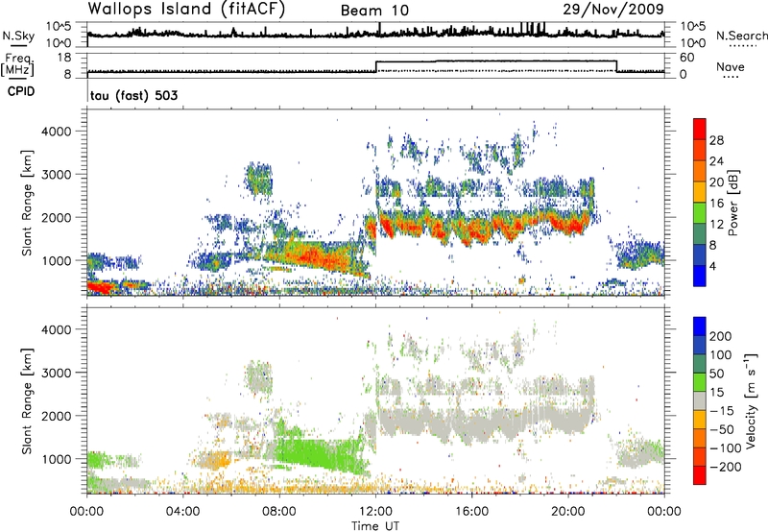The height and width of the screenshot is (532, 768).
Task: Click the '28' value on Power colorbar
Action: click(716, 140)
